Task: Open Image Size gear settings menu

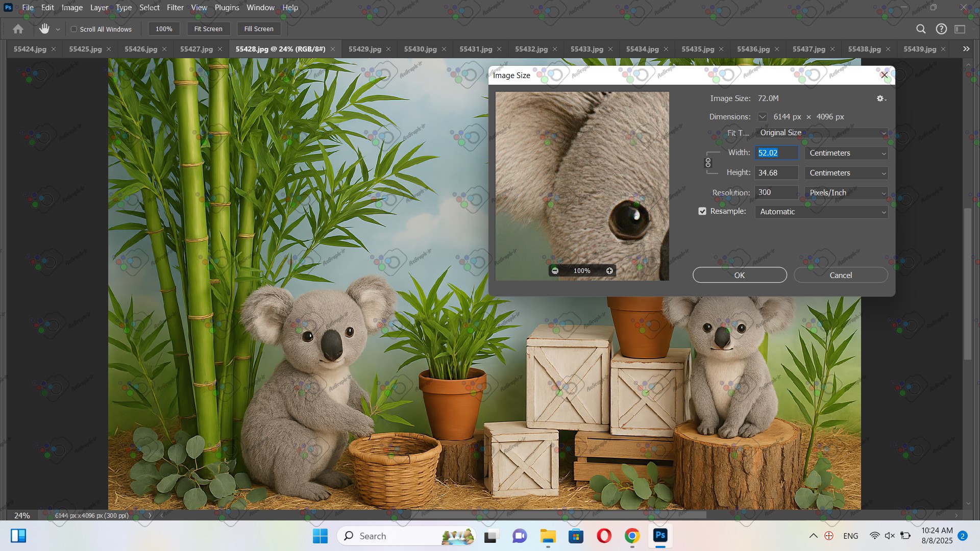Action: point(880,98)
